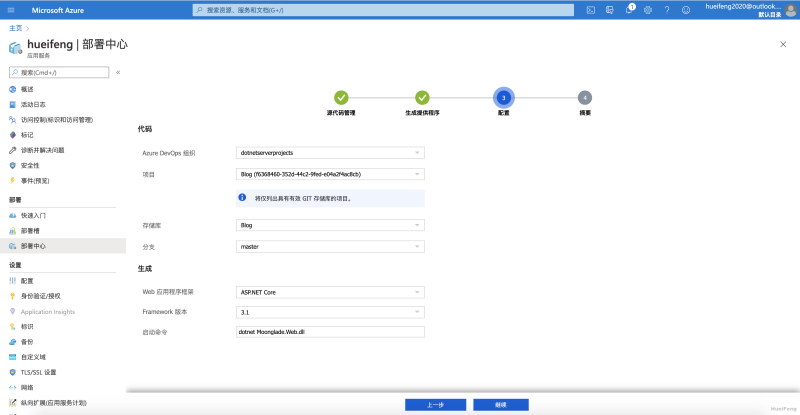Close the 部署中心 blade with the X
The image size is (800, 415).
click(783, 44)
